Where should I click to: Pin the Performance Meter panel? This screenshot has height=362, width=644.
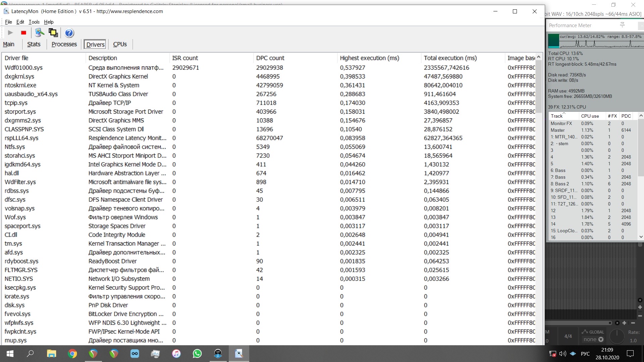[622, 25]
